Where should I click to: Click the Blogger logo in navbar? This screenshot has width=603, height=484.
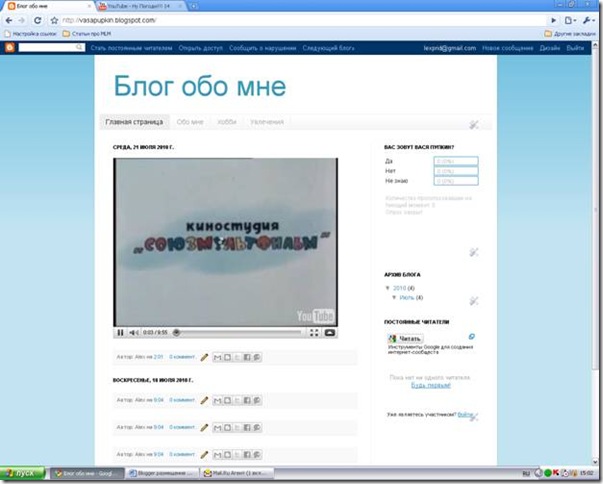pos(10,48)
